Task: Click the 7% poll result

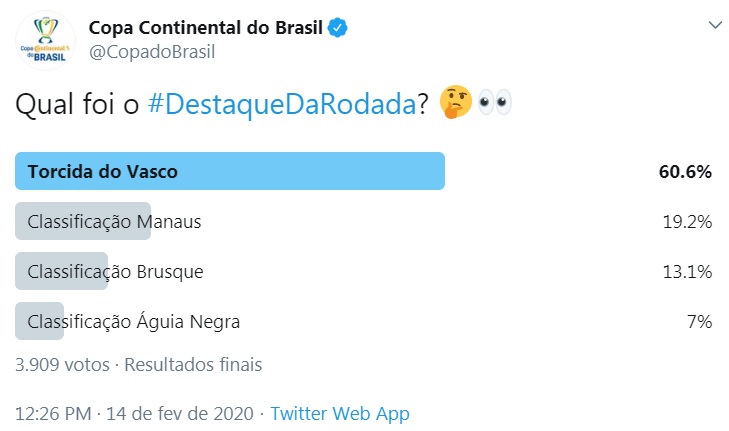Action: pos(698,321)
